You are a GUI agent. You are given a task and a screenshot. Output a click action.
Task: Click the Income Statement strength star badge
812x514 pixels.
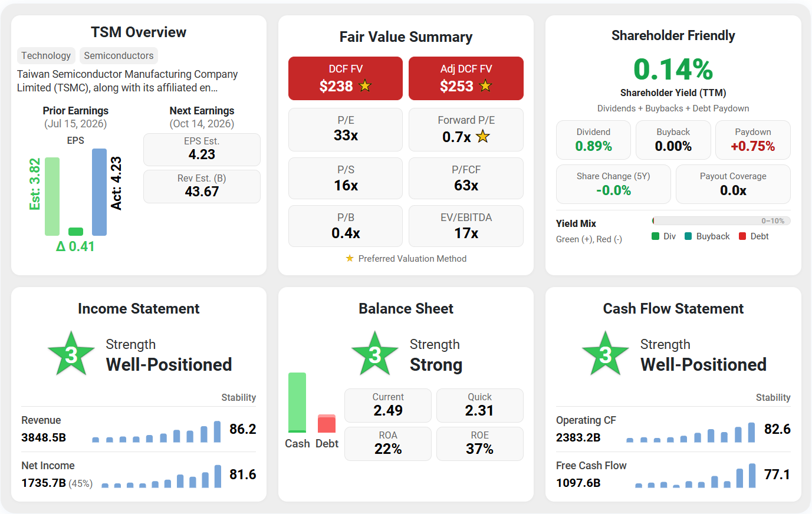pyautogui.click(x=71, y=354)
